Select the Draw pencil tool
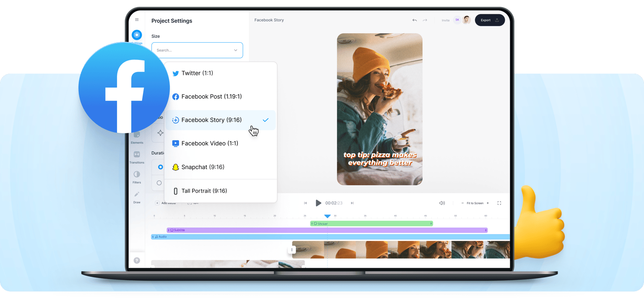This screenshot has width=644, height=305. tap(137, 194)
